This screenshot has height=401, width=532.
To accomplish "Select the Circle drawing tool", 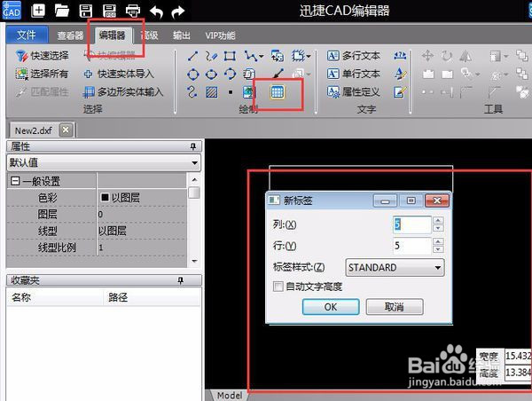I will [192, 74].
